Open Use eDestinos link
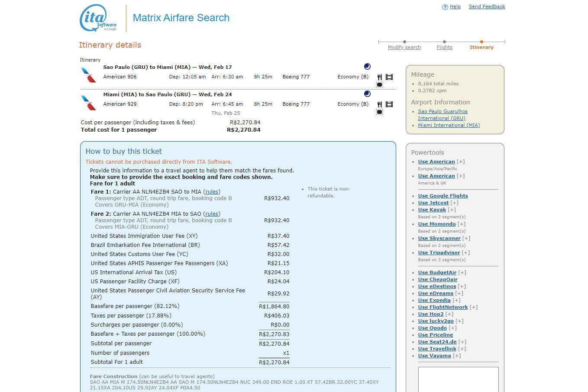The width and height of the screenshot is (588, 392). [437, 286]
